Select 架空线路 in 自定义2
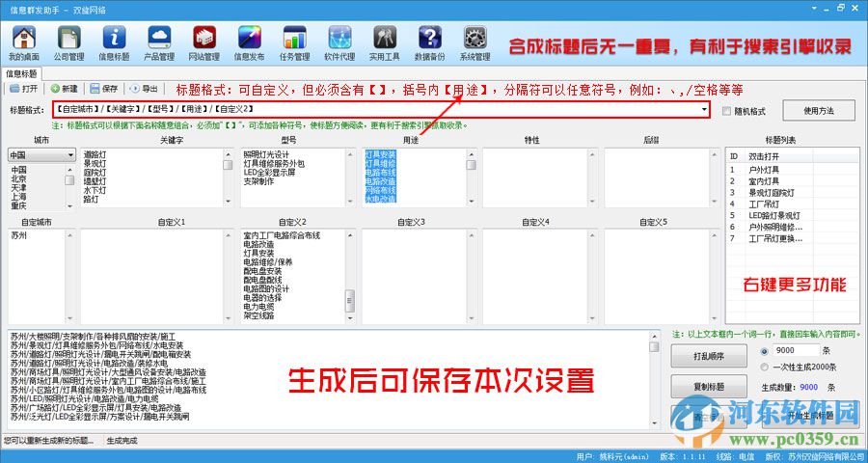This screenshot has width=868, height=463. (258, 315)
